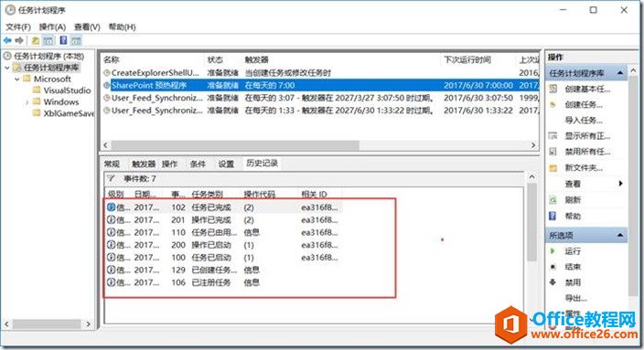The width and height of the screenshot is (644, 350).
Task: Click the Back arrow toolbar icon
Action: (7, 40)
